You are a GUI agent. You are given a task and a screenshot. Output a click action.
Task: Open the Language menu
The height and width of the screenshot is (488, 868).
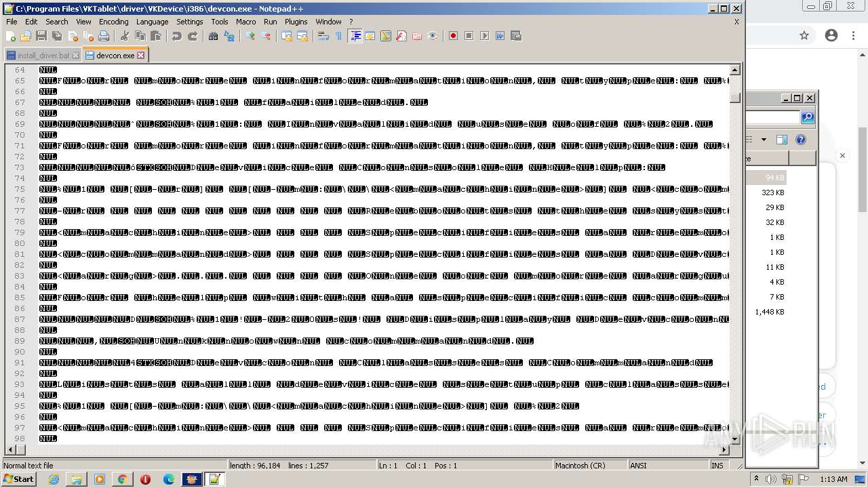(x=152, y=22)
